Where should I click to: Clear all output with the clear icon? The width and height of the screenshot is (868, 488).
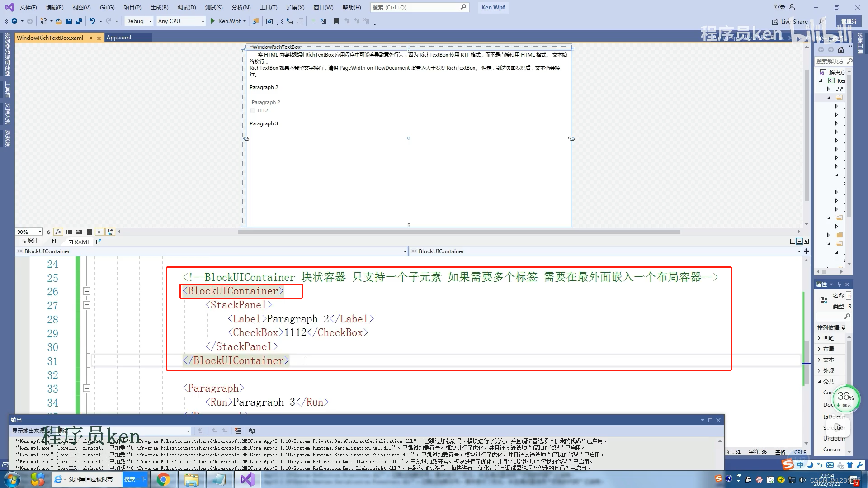(x=238, y=431)
